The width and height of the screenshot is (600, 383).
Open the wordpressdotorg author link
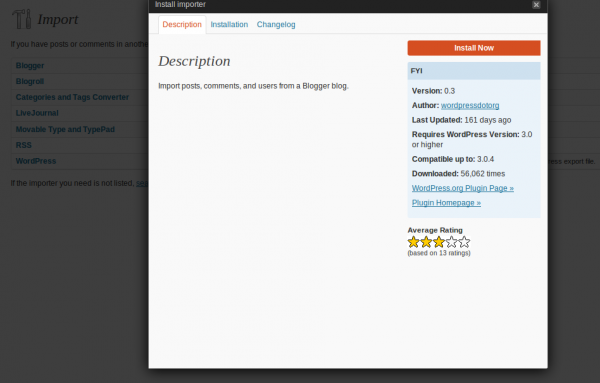point(470,105)
